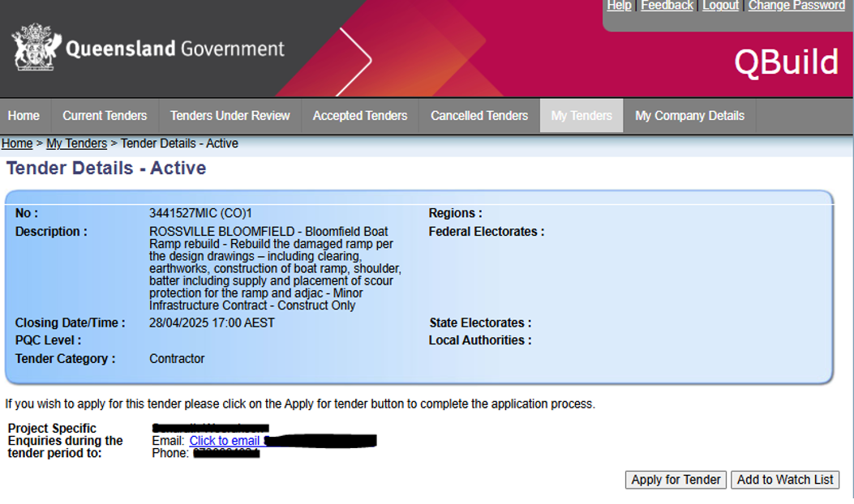Click the Tender Details - Active heading
Screen dimensions: 854x504
coord(106,169)
